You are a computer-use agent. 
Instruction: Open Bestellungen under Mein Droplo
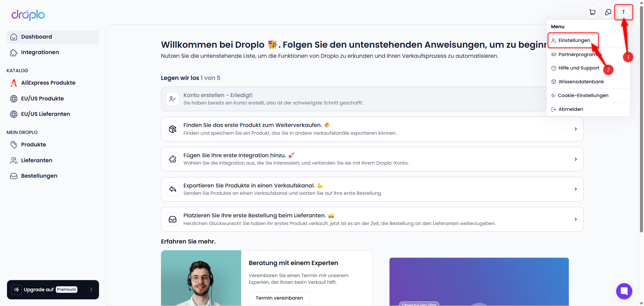tap(53, 176)
